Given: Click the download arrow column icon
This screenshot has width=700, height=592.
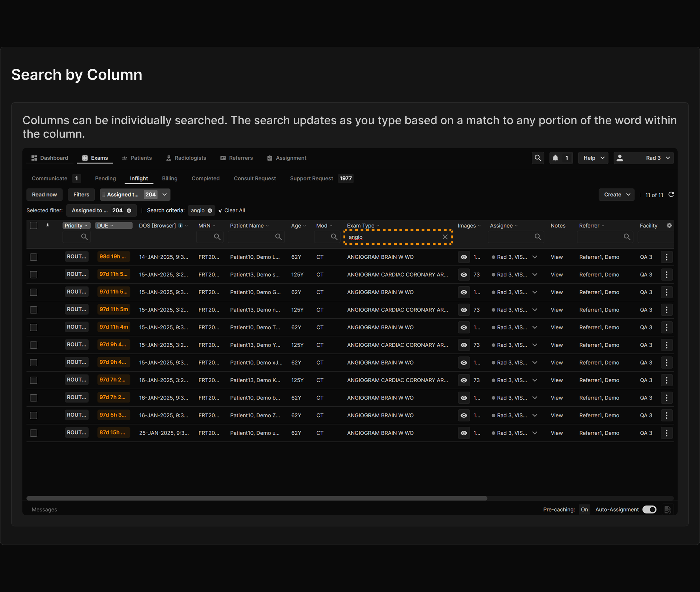Looking at the screenshot, I should 48,226.
